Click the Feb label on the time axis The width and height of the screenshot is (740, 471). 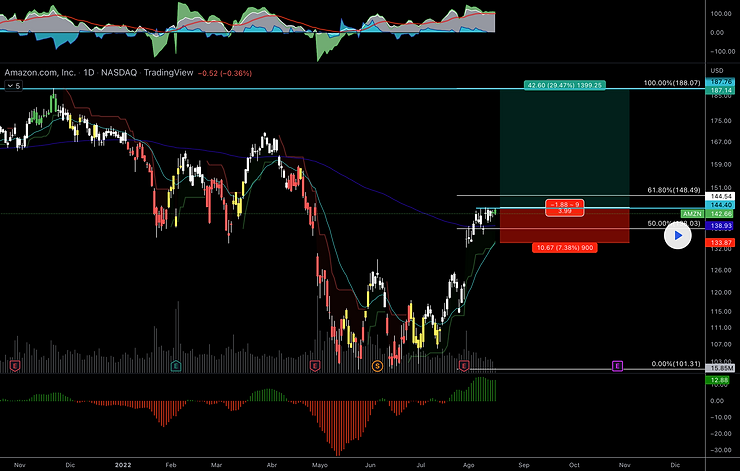point(171,465)
